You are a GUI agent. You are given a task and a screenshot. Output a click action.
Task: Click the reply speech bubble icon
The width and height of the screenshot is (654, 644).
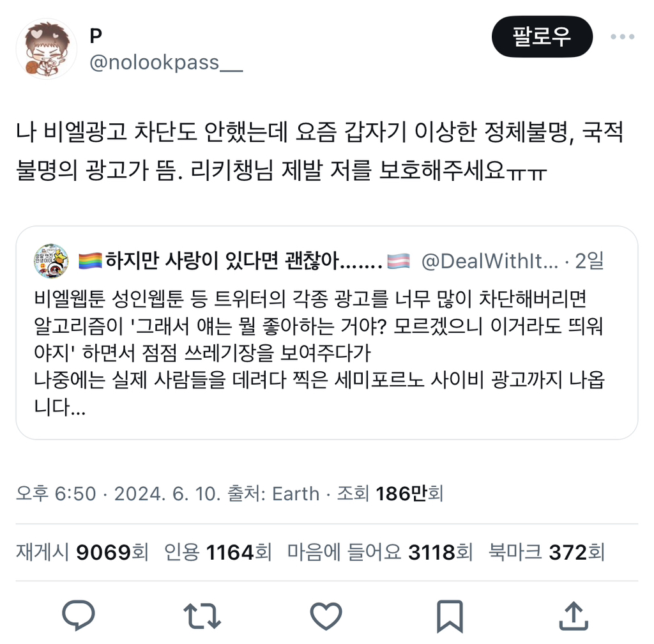79,615
